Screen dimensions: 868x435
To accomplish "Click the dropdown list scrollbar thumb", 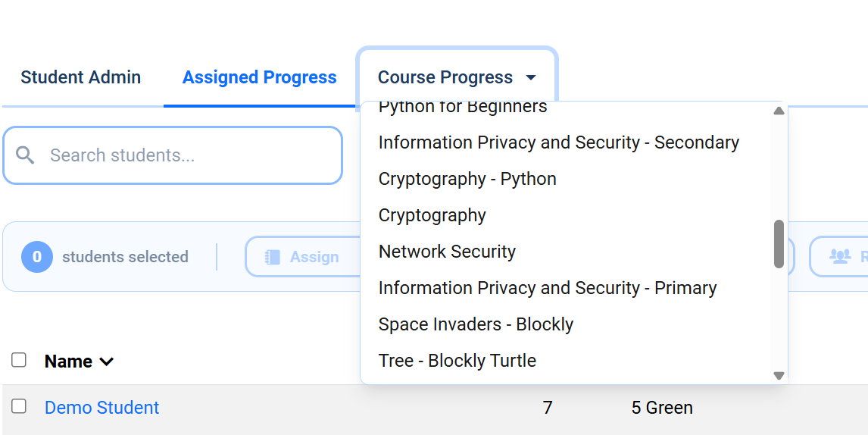I will [779, 244].
